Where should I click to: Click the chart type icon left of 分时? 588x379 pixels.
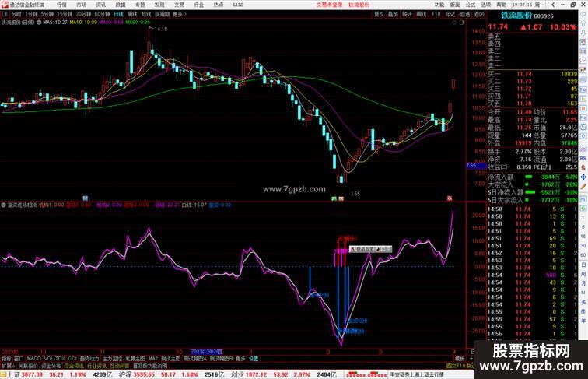[5, 14]
